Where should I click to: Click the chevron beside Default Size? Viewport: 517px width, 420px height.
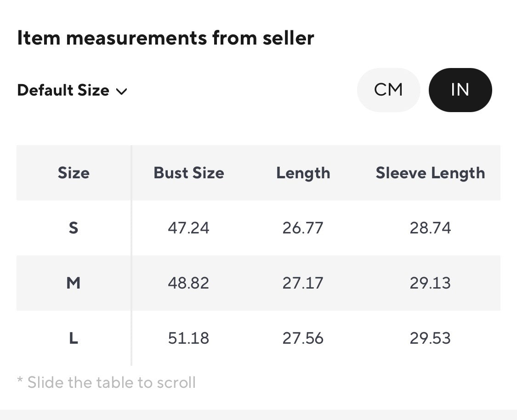click(x=122, y=91)
